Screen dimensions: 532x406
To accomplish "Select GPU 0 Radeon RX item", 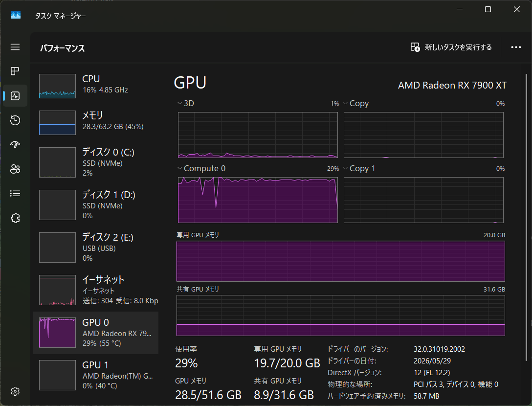I will coord(96,333).
